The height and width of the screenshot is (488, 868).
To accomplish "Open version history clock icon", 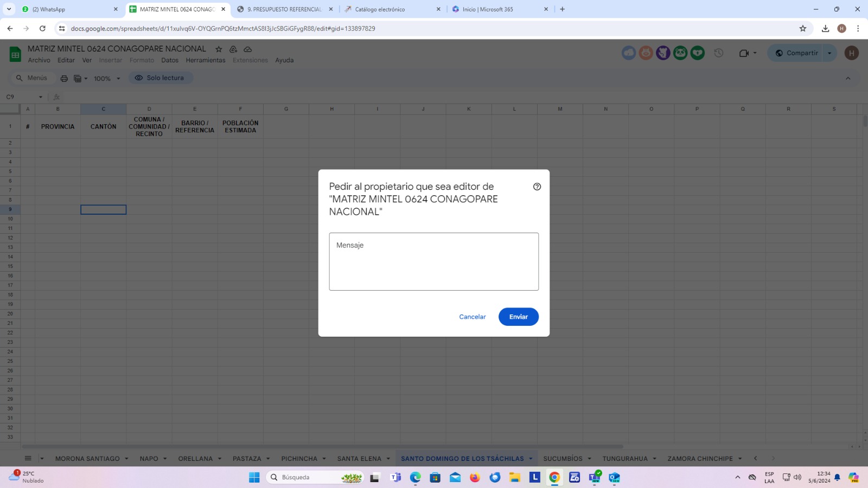I will pyautogui.click(x=718, y=53).
